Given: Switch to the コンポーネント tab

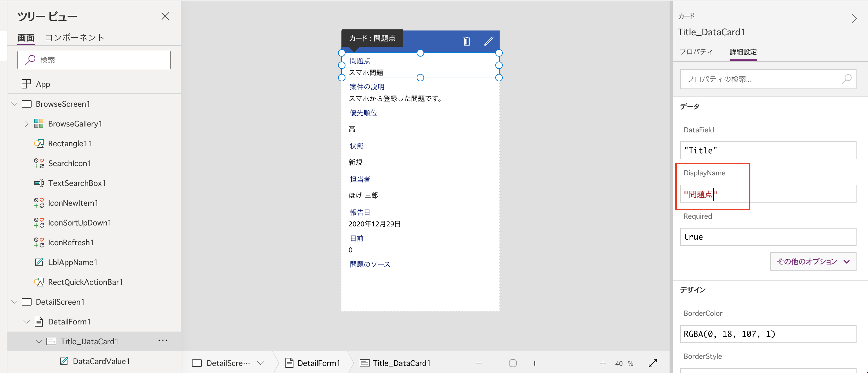Looking at the screenshot, I should pyautogui.click(x=75, y=37).
